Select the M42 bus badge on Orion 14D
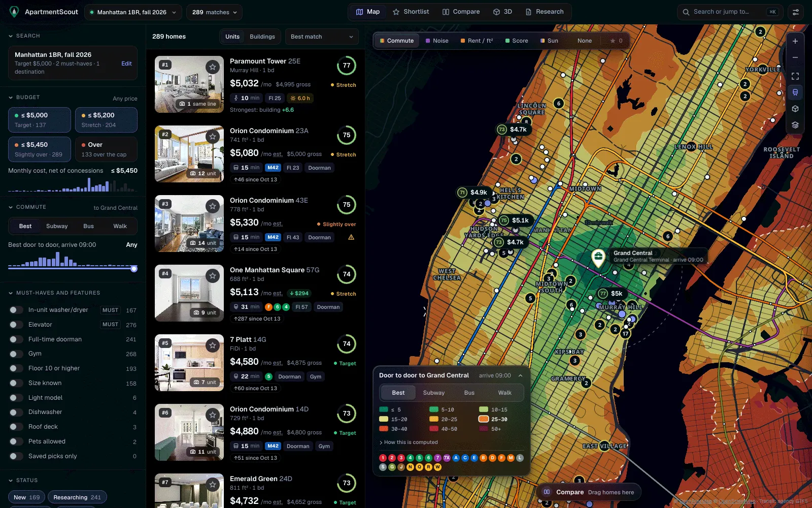 (x=273, y=446)
